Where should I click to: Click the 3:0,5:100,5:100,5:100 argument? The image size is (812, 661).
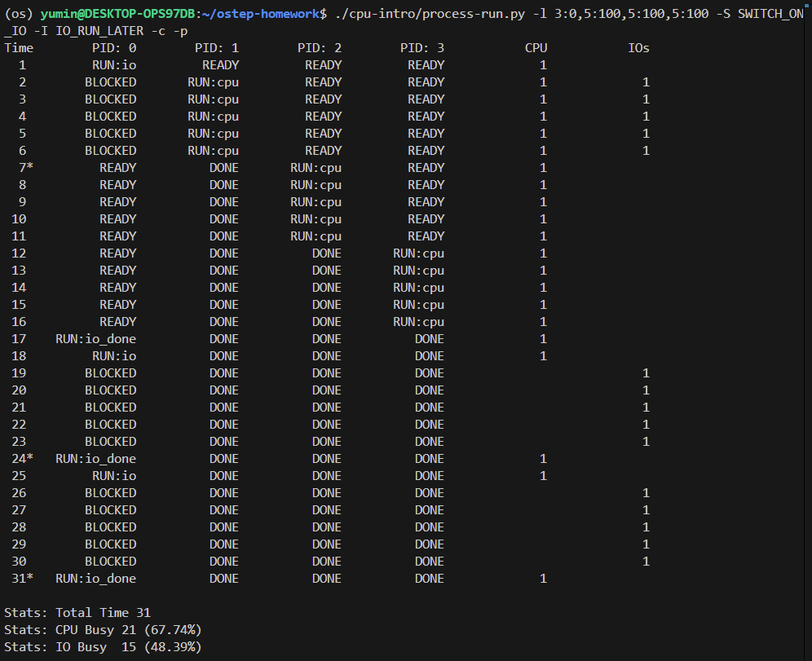631,14
